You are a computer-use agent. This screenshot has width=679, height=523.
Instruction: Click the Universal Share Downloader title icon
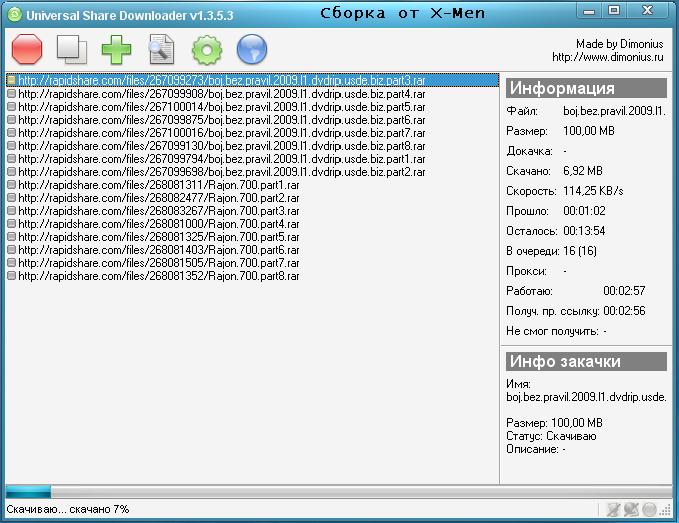pyautogui.click(x=15, y=15)
